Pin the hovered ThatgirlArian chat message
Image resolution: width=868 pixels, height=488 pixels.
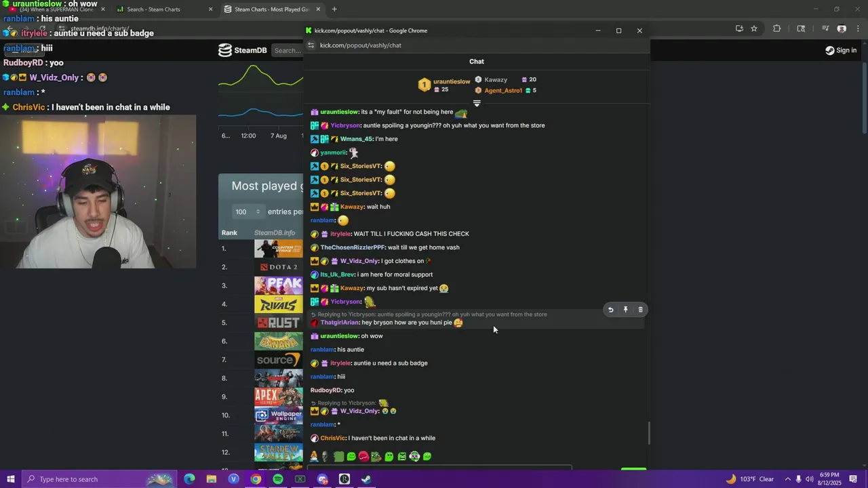tap(625, 310)
